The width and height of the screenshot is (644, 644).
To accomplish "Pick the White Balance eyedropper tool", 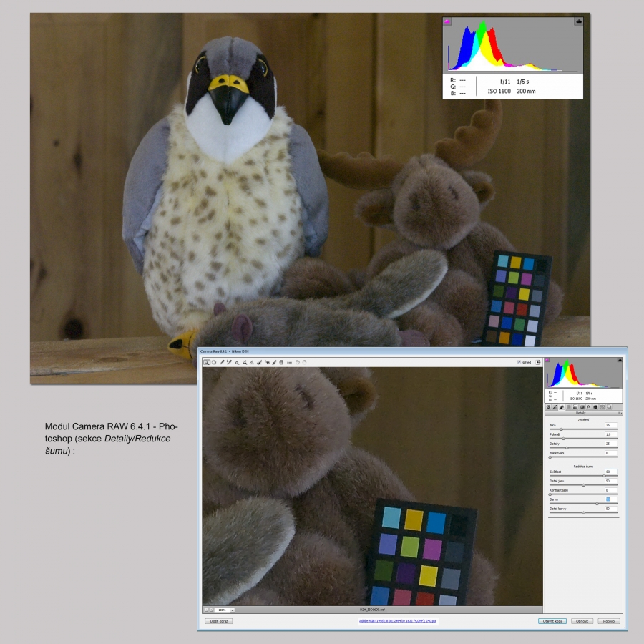I will point(222,362).
